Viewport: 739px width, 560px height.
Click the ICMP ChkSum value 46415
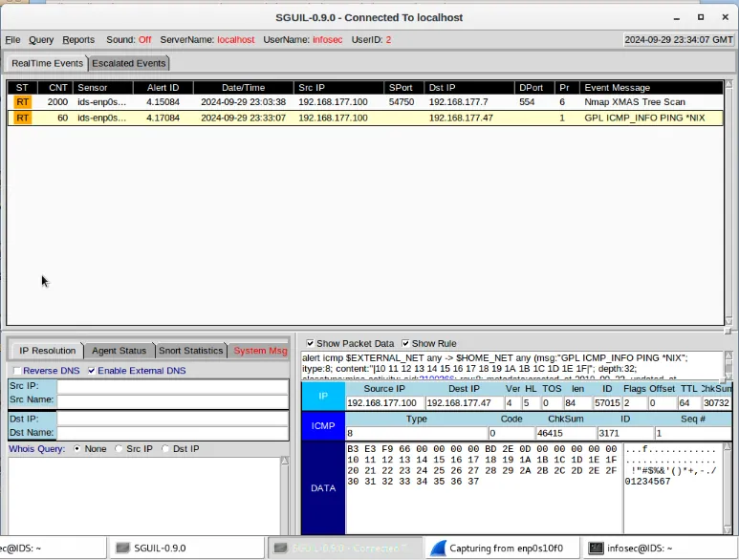tap(565, 433)
